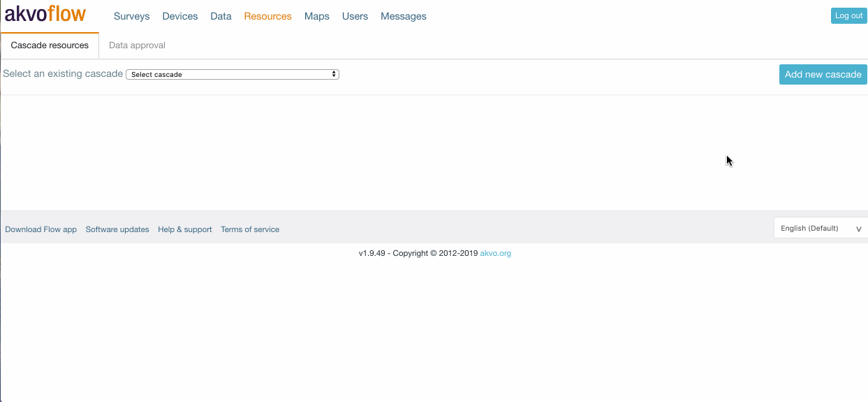Open Terms of service link
The width and height of the screenshot is (868, 402).
[x=250, y=229]
